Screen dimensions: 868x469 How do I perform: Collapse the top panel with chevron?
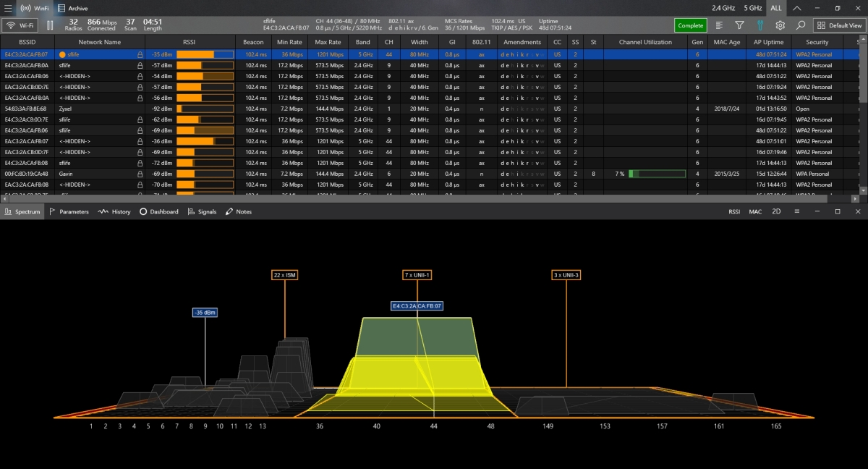tap(796, 8)
